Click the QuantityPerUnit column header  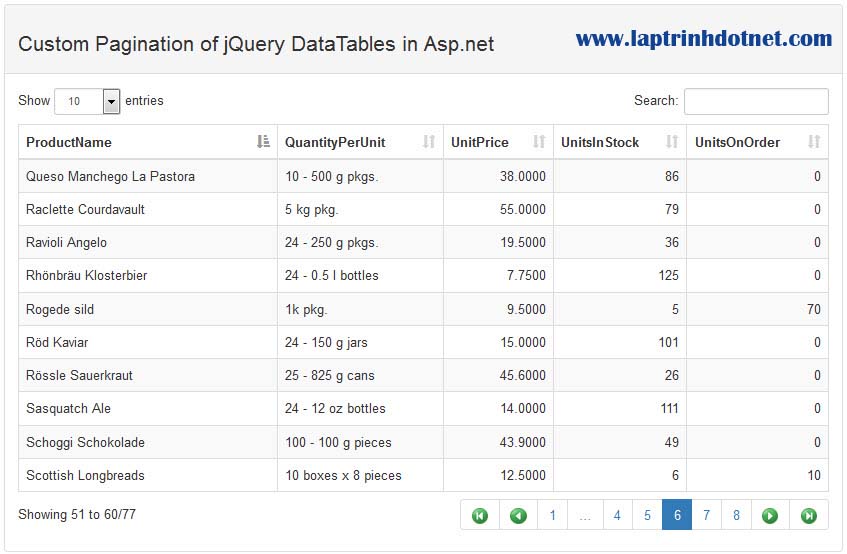[x=360, y=142]
